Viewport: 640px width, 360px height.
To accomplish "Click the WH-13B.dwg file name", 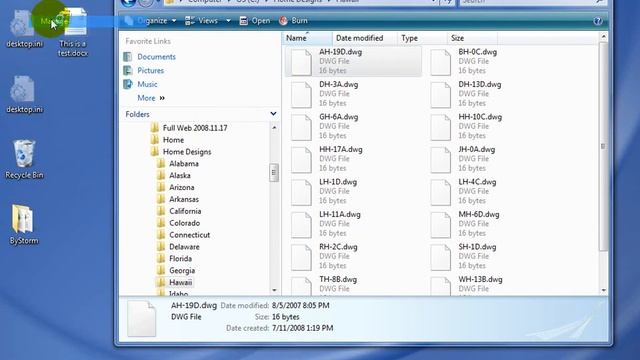I will point(480,279).
